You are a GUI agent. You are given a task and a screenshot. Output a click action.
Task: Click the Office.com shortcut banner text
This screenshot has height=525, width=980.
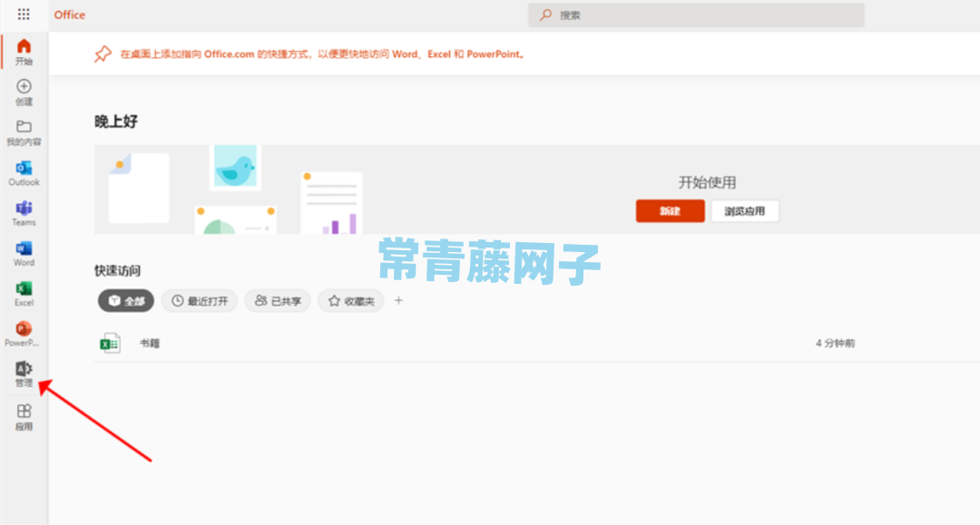click(x=322, y=54)
